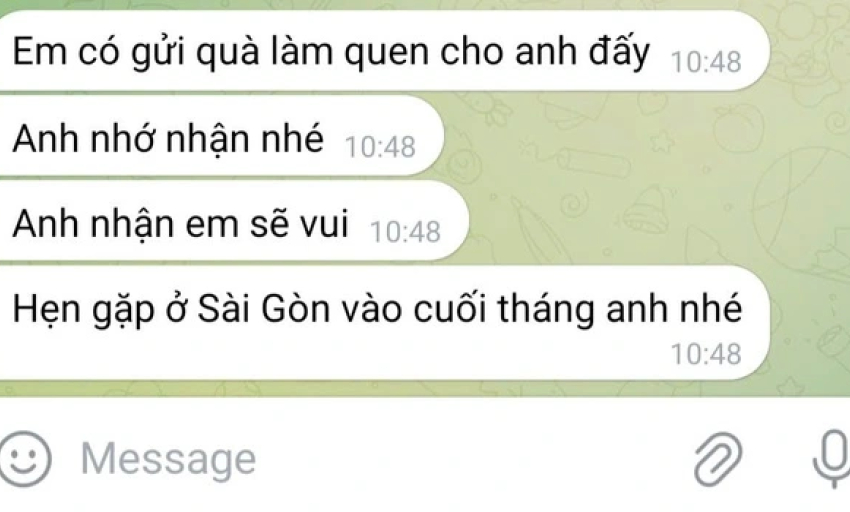Viewport: 850px width, 512px height.
Task: Click the 10:48 timestamp on the first message
Action: pos(706,62)
